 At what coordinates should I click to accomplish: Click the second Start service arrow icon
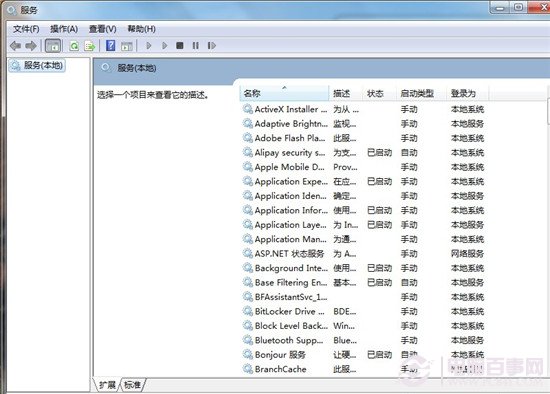165,46
